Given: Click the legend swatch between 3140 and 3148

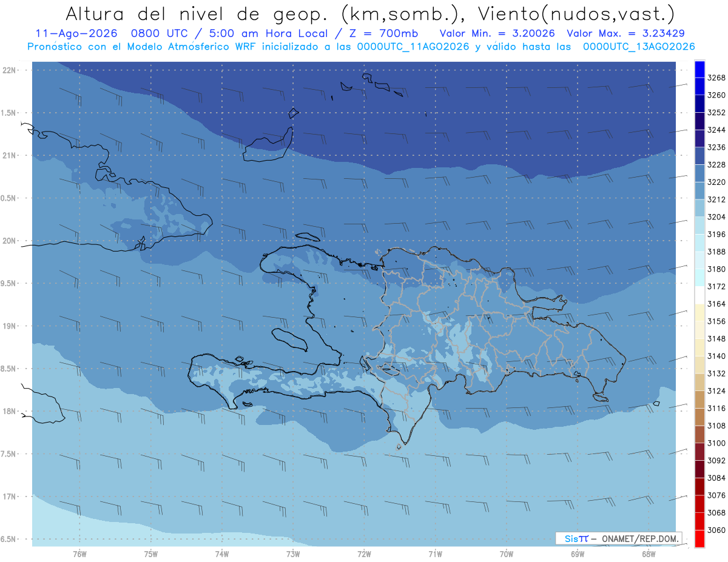Looking at the screenshot, I should [699, 347].
